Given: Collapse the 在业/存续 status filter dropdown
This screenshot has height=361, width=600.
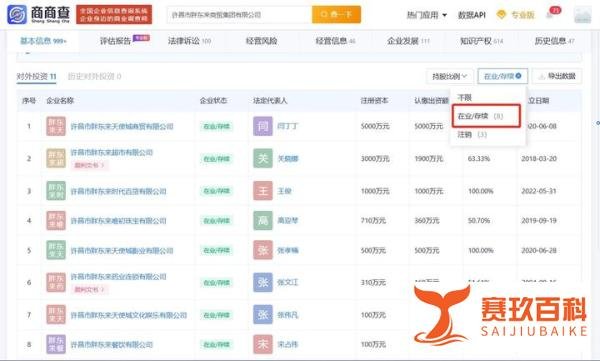Looking at the screenshot, I should [502, 76].
